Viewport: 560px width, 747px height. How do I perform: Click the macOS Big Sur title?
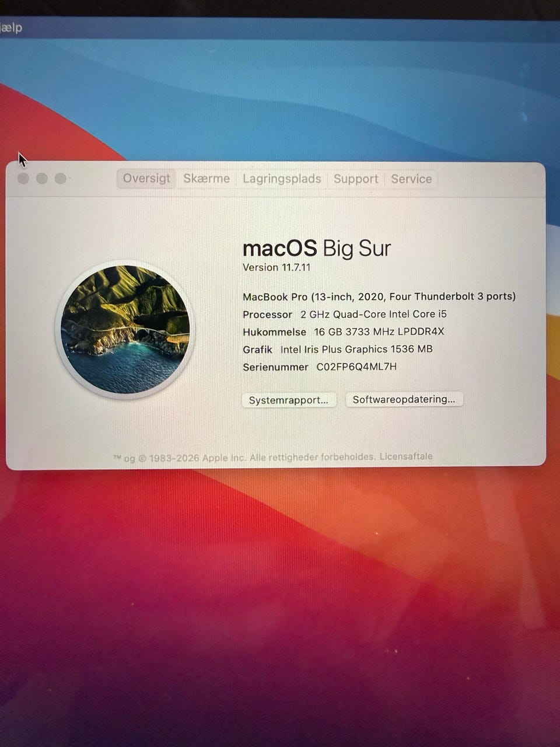(x=317, y=248)
